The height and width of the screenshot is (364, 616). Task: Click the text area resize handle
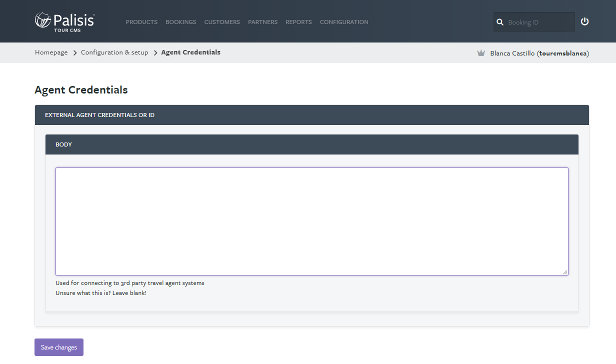(565, 272)
